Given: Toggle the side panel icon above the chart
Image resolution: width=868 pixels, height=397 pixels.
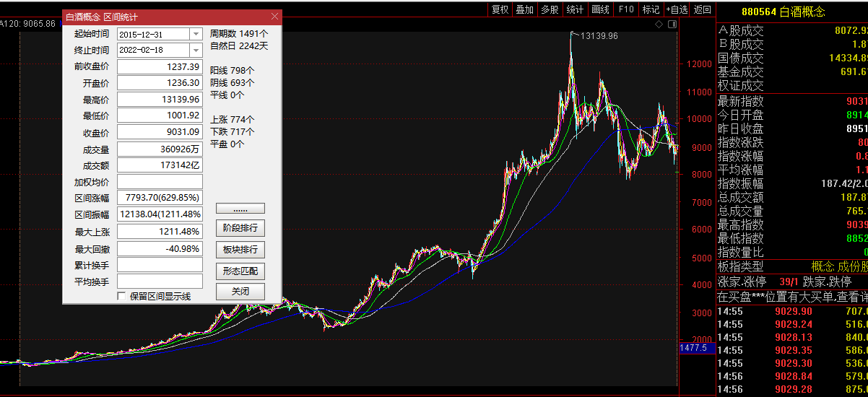Looking at the screenshot, I should 672,24.
